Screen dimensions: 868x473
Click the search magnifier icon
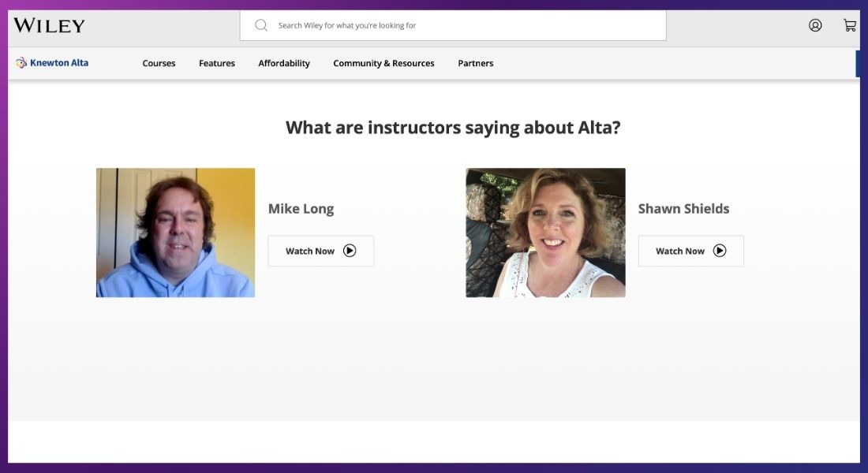[x=261, y=25]
